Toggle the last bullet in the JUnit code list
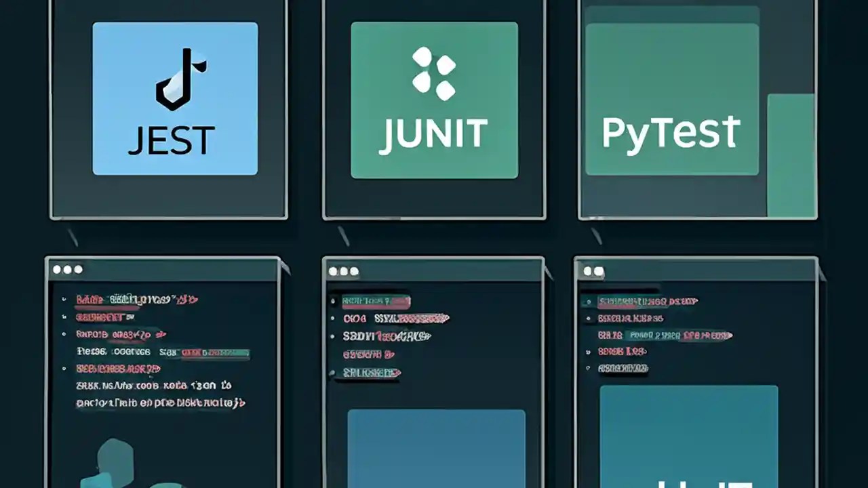 pyautogui.click(x=332, y=372)
